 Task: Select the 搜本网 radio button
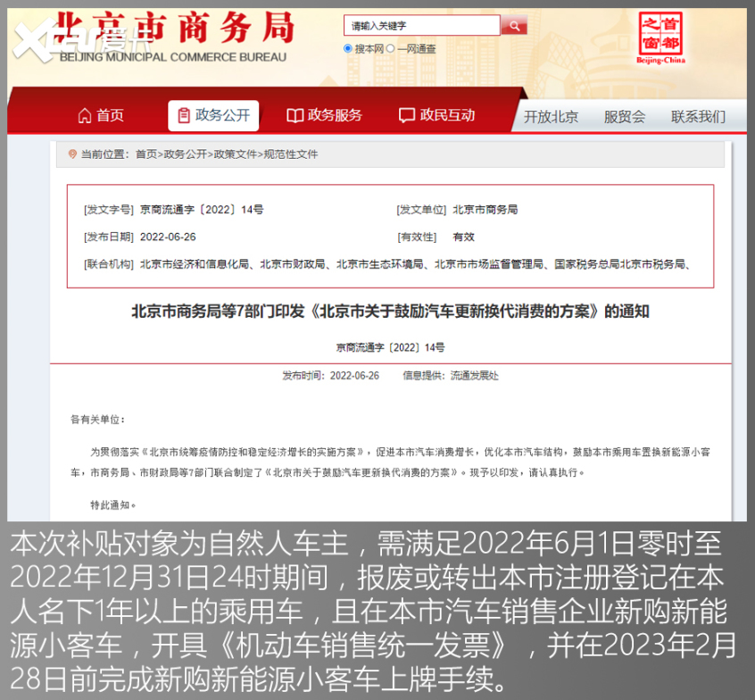(x=348, y=48)
